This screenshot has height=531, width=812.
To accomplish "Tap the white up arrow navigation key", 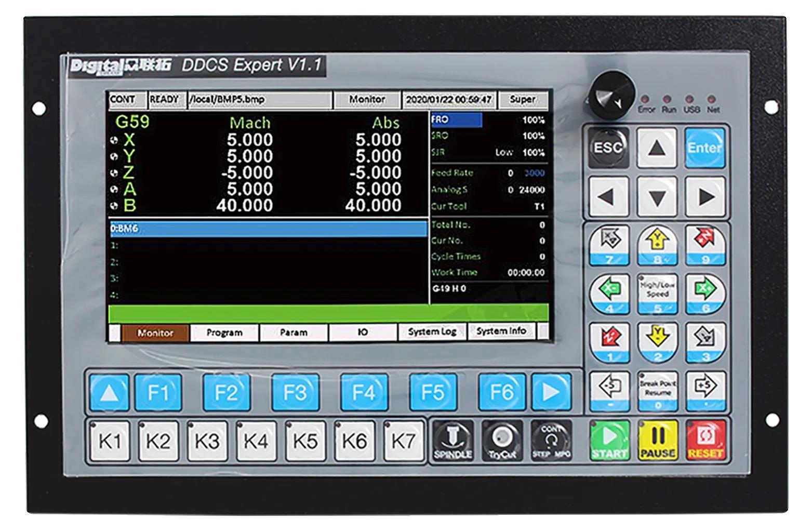I will 657,148.
